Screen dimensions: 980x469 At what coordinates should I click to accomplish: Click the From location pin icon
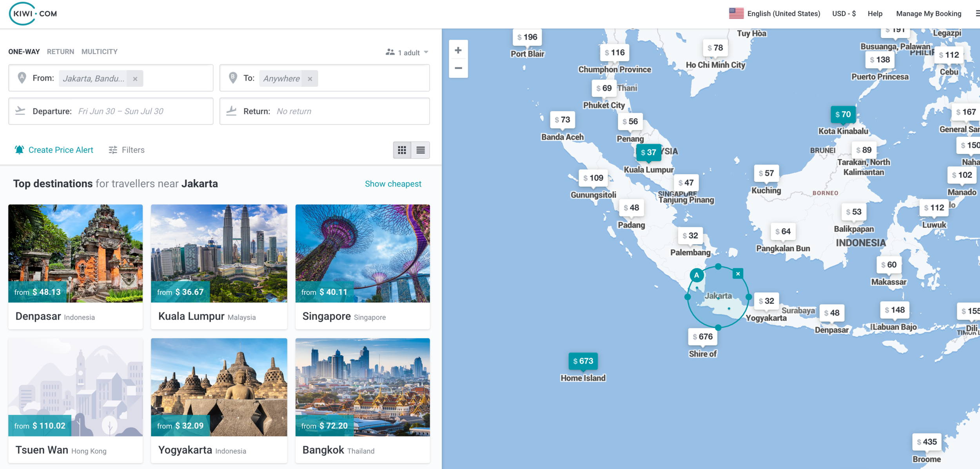point(22,78)
